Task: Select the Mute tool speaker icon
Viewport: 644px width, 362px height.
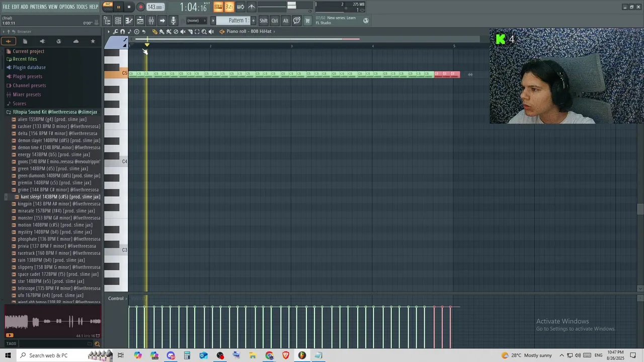Action: coord(183,32)
